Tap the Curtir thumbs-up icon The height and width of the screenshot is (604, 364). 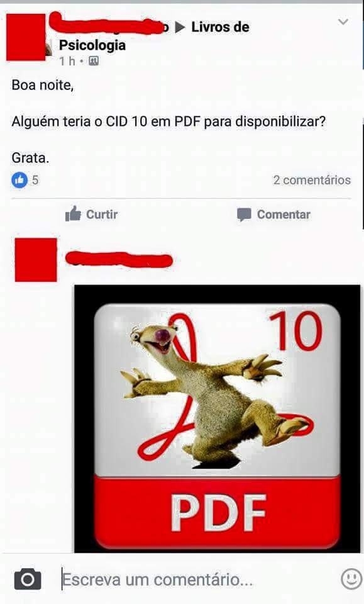click(73, 213)
